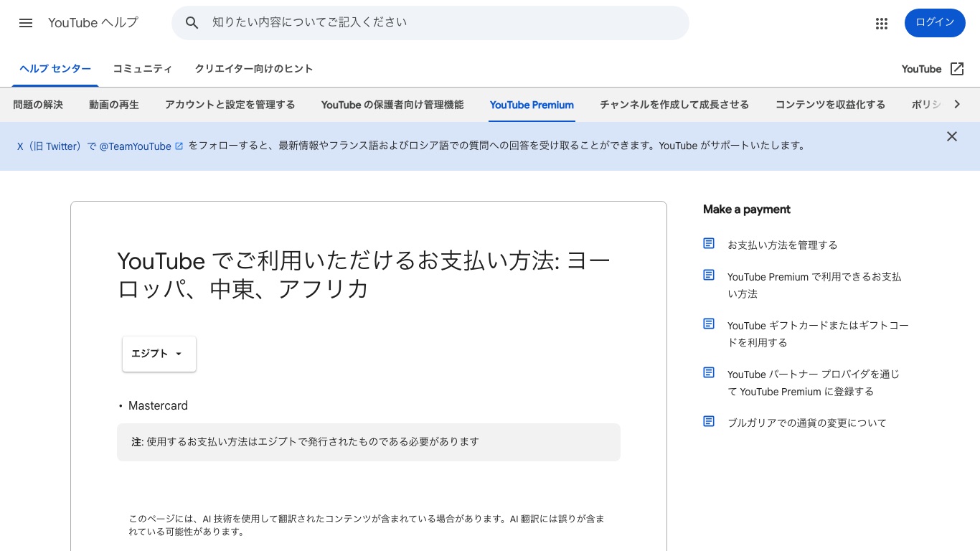Click the document icon beside ブルガリアでの通貨の変更
Viewport: 980px width, 551px height.
(709, 421)
